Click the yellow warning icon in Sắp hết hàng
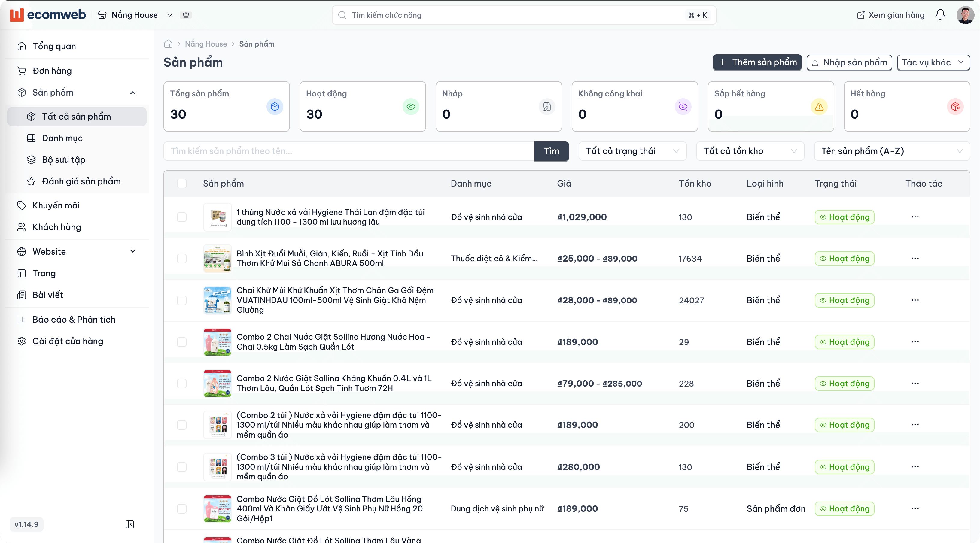 click(819, 107)
